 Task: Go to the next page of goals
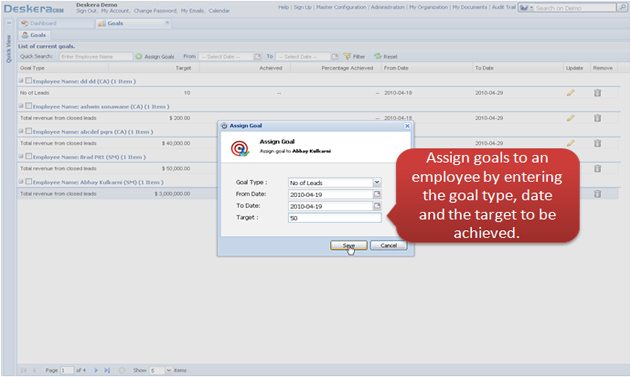96,370
